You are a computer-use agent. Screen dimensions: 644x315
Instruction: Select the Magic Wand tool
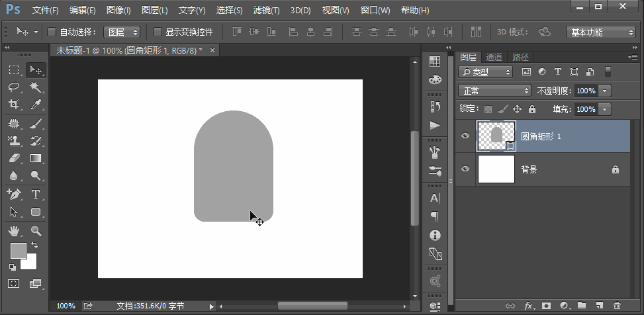click(36, 87)
